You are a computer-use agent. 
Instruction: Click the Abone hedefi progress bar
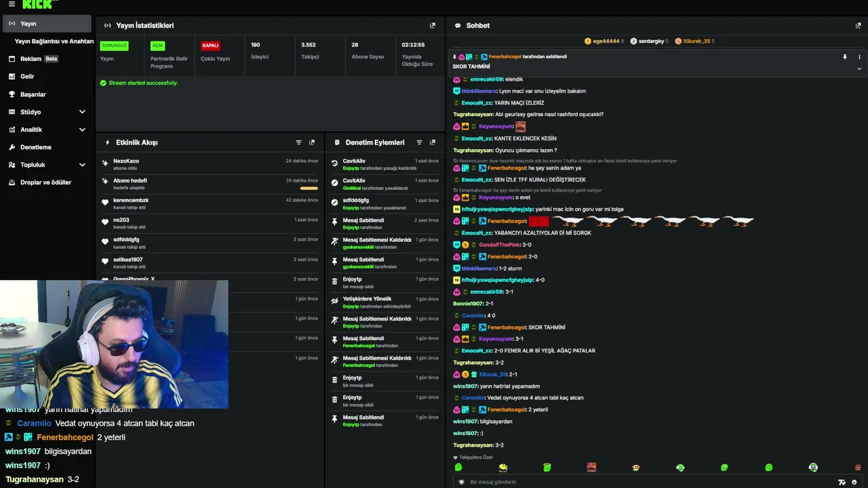coord(309,188)
